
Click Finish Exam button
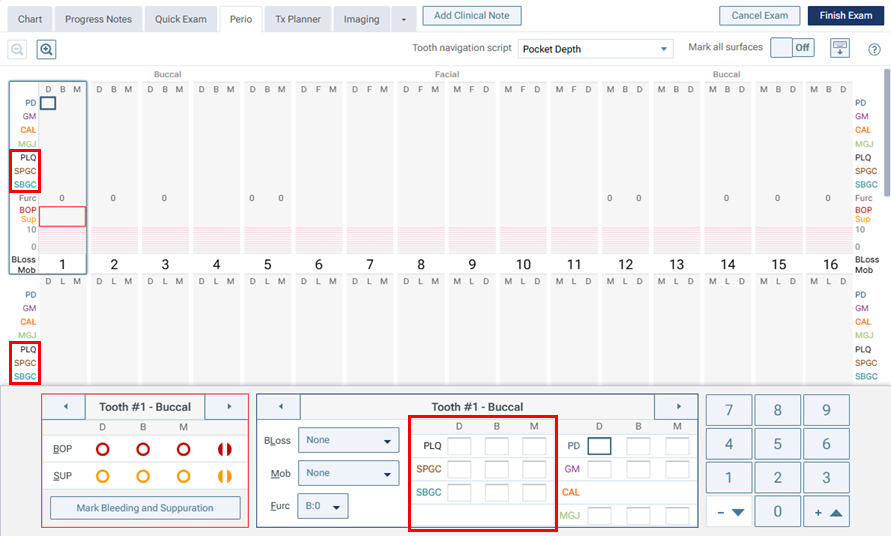845,16
